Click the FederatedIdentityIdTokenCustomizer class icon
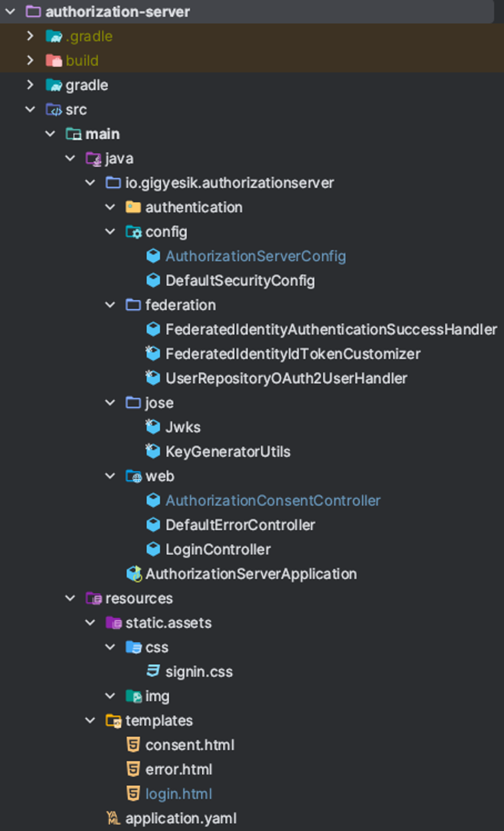 click(153, 354)
